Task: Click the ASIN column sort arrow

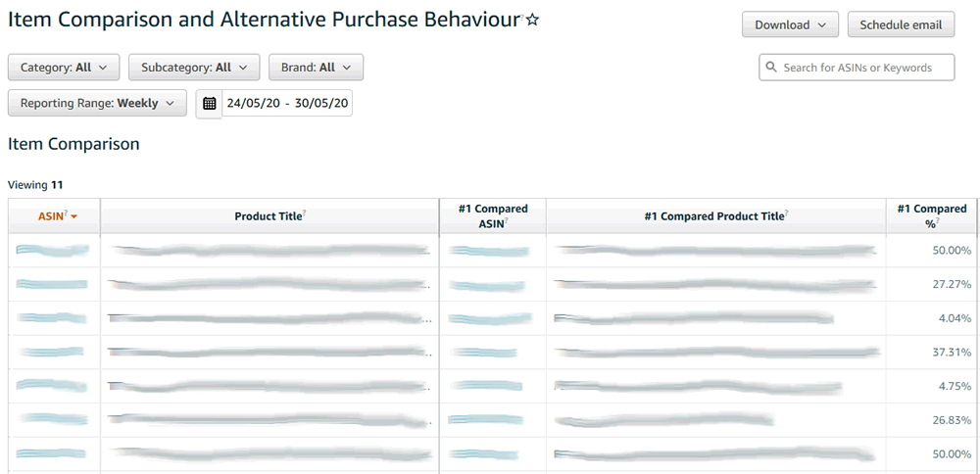Action: 73,216
